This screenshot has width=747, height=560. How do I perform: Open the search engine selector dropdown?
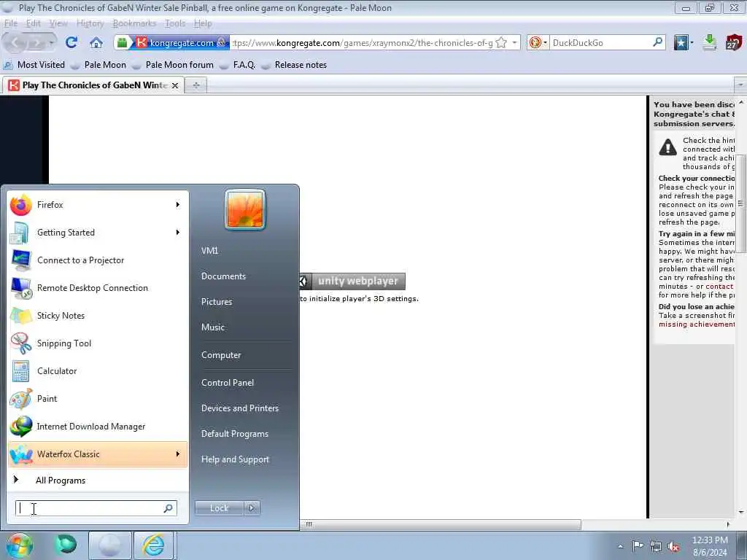(538, 43)
